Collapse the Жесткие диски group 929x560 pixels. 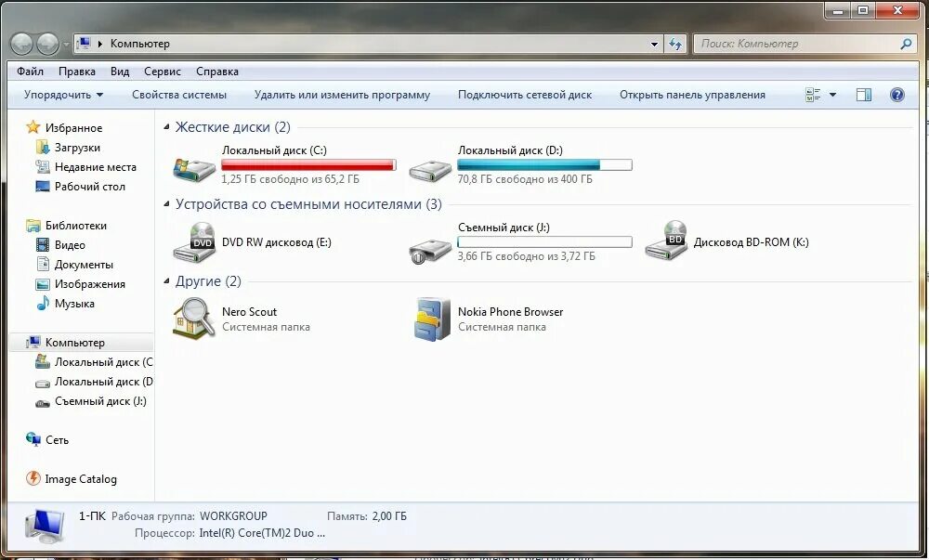(x=166, y=126)
